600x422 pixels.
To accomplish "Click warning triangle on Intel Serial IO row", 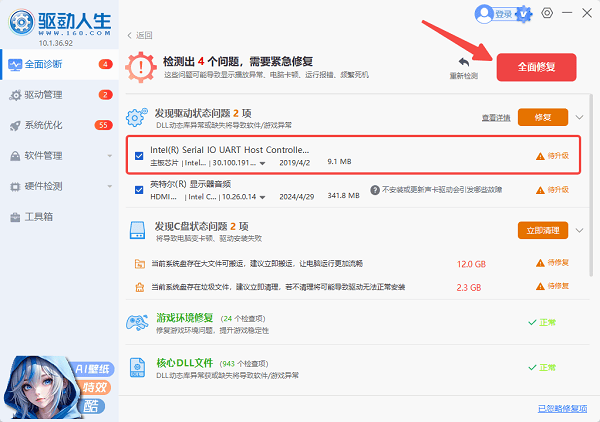I will pos(540,156).
